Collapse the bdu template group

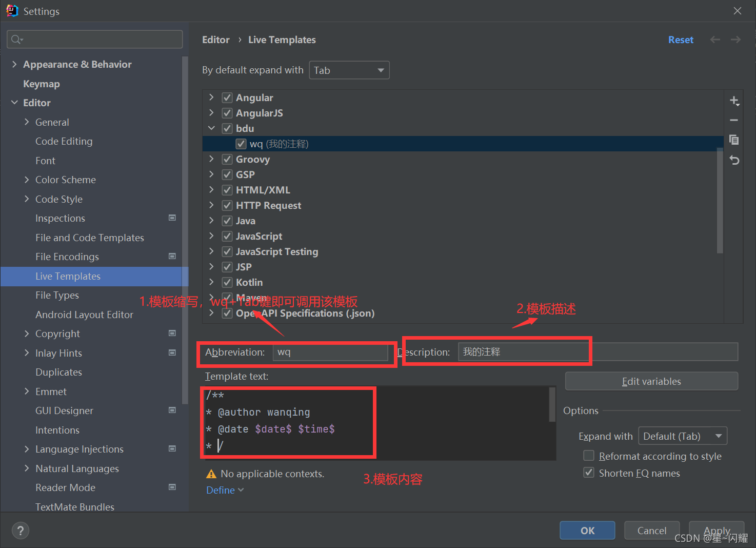[211, 128]
